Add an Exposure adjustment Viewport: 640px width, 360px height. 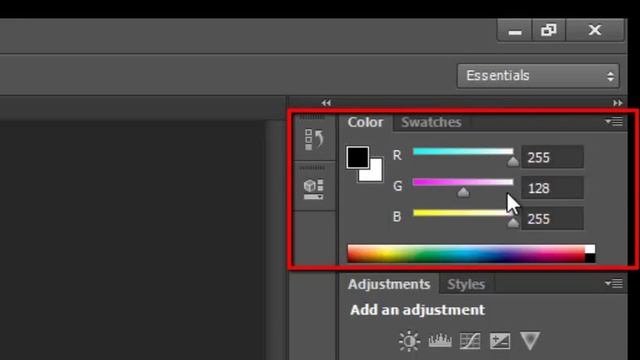pyautogui.click(x=500, y=341)
